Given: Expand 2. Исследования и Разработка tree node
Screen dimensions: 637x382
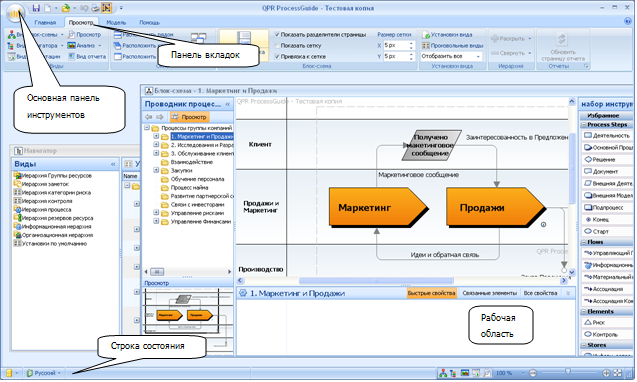Looking at the screenshot, I should click(x=156, y=145).
